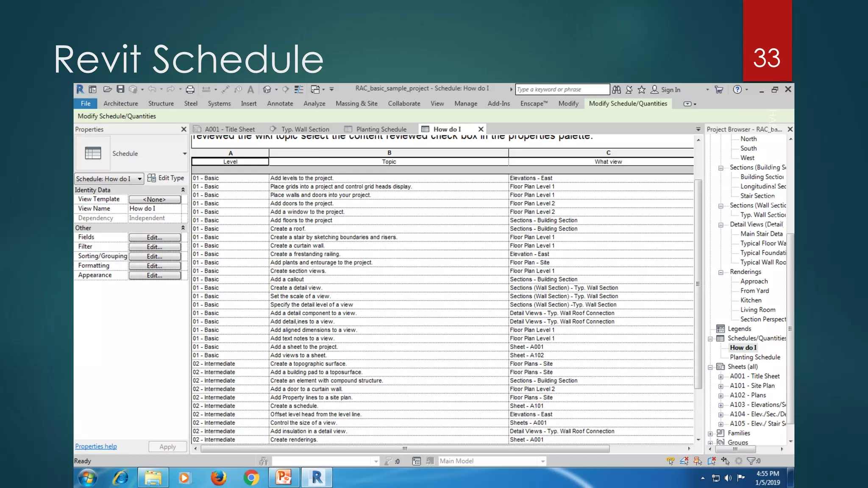The image size is (868, 488).
Task: Click Edit button for Fields
Action: click(155, 238)
